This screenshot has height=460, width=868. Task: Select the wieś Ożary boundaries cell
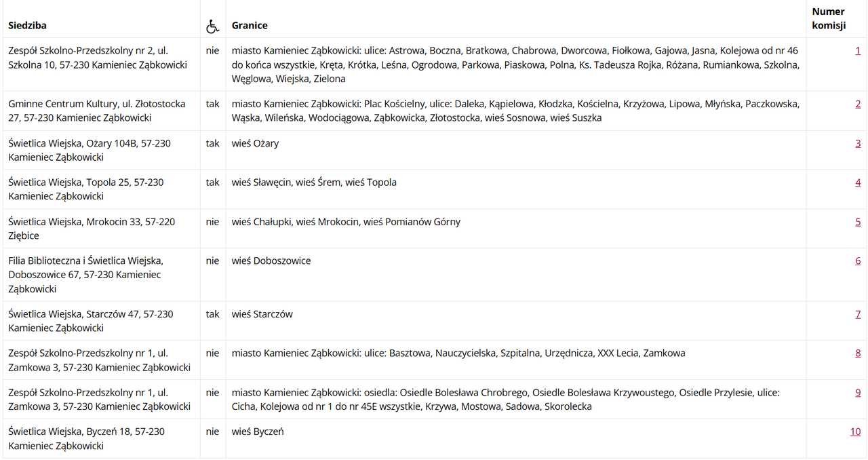(x=516, y=150)
